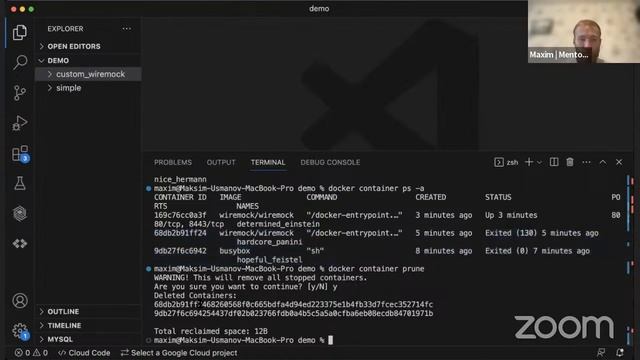Image resolution: width=640 pixels, height=360 pixels.
Task: Open the Explorer view icon
Action: [20, 32]
